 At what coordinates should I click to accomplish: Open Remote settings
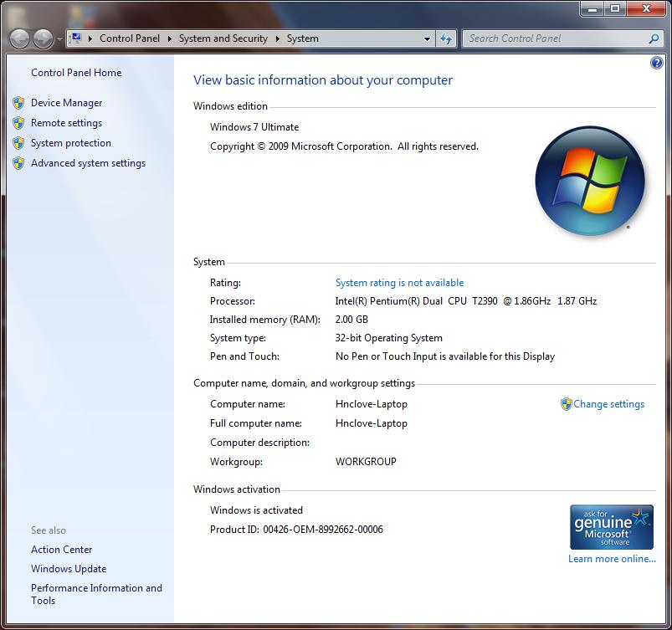[x=66, y=123]
